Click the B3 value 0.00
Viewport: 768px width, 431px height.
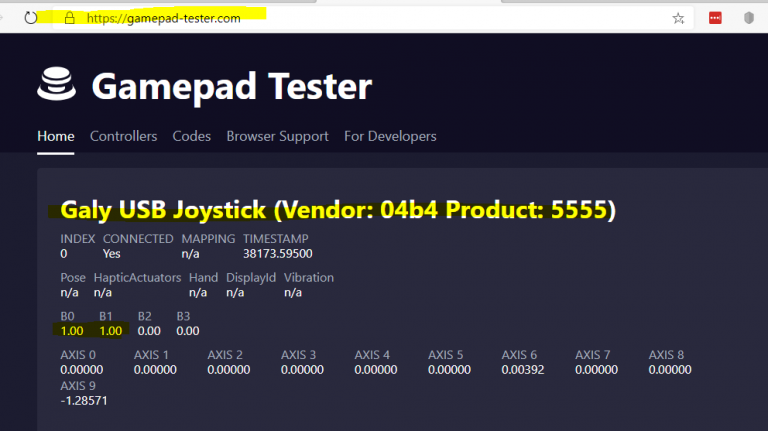[188, 331]
